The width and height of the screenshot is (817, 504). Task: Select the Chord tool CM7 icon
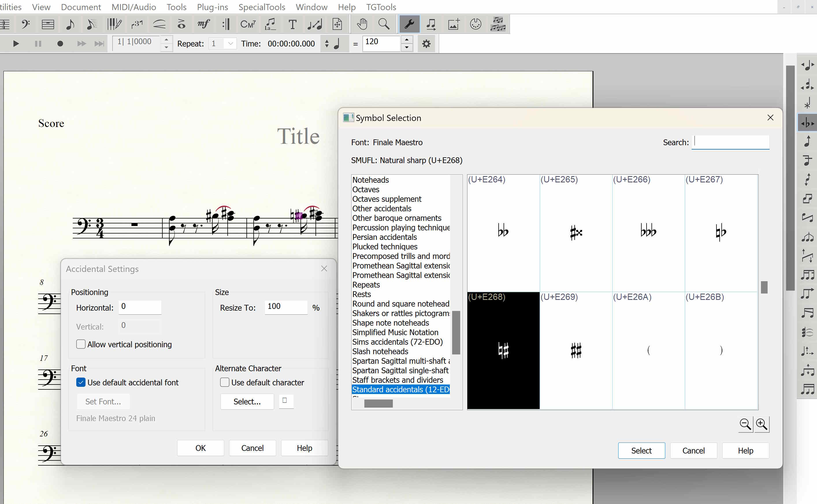pyautogui.click(x=248, y=24)
